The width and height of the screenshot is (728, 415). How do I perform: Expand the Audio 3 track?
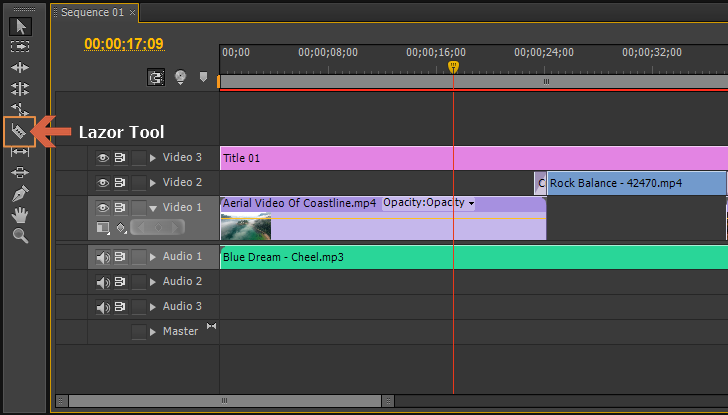pos(153,307)
